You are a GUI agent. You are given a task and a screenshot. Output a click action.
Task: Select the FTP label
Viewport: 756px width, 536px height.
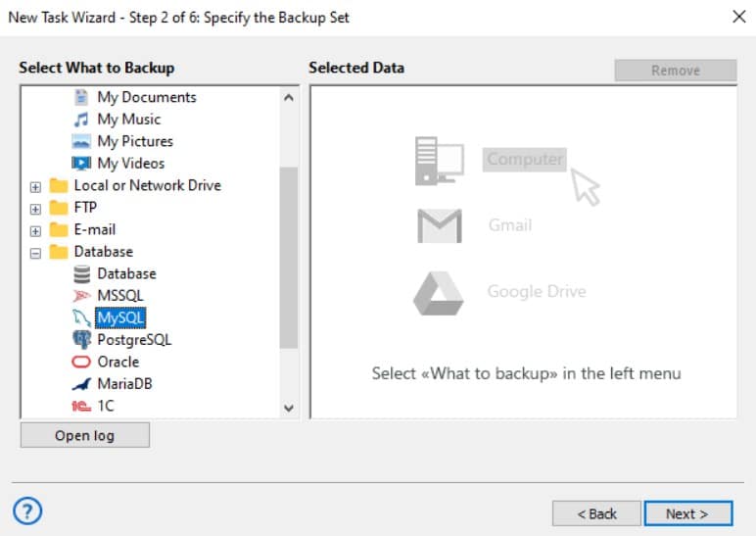coord(85,208)
